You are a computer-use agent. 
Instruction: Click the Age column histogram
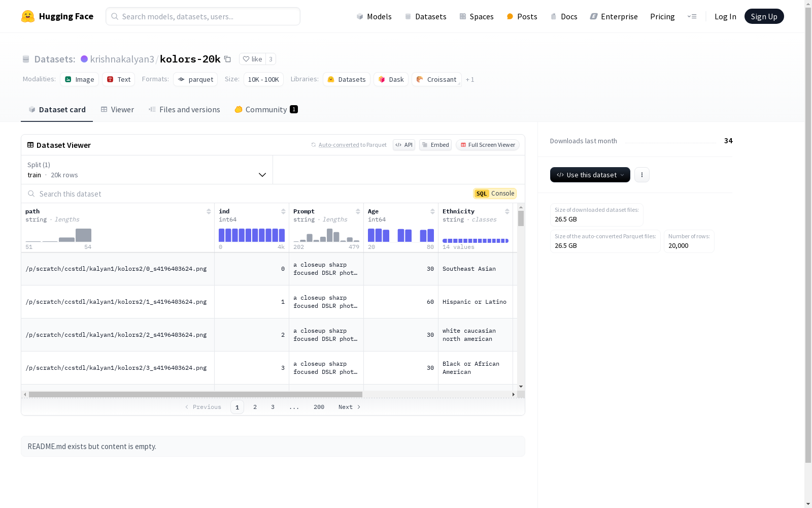[x=401, y=235]
